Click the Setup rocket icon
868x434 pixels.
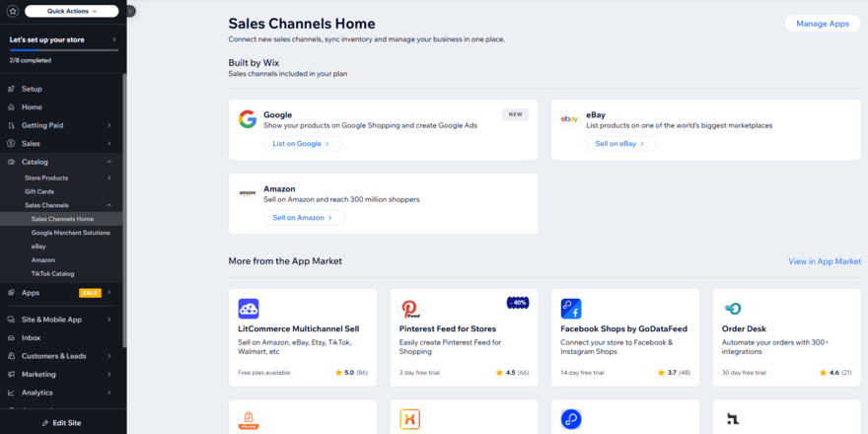(x=12, y=89)
